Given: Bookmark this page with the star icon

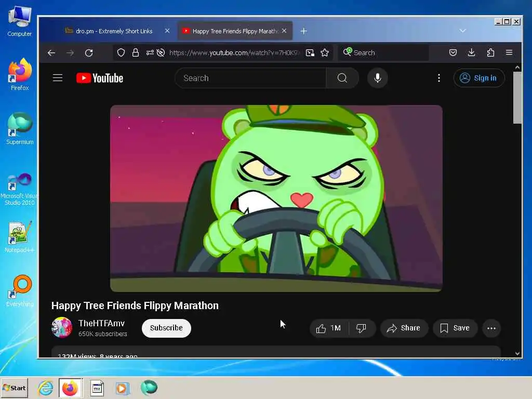Looking at the screenshot, I should pyautogui.click(x=325, y=52).
